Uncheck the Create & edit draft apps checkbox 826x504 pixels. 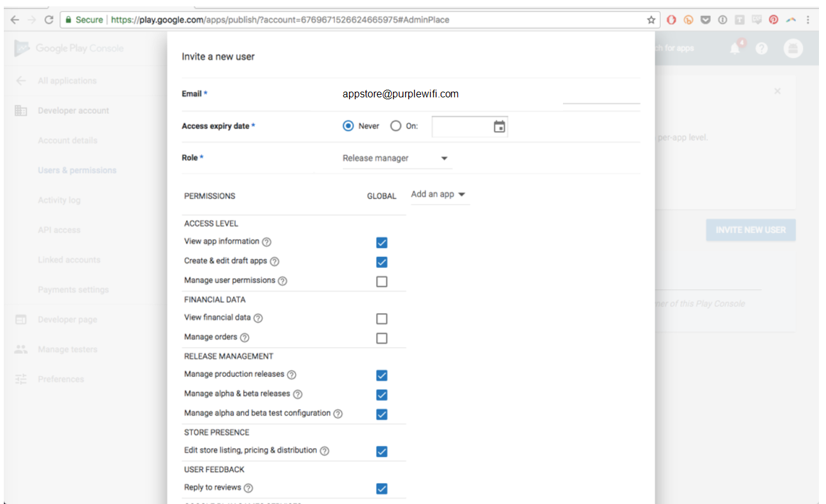381,262
